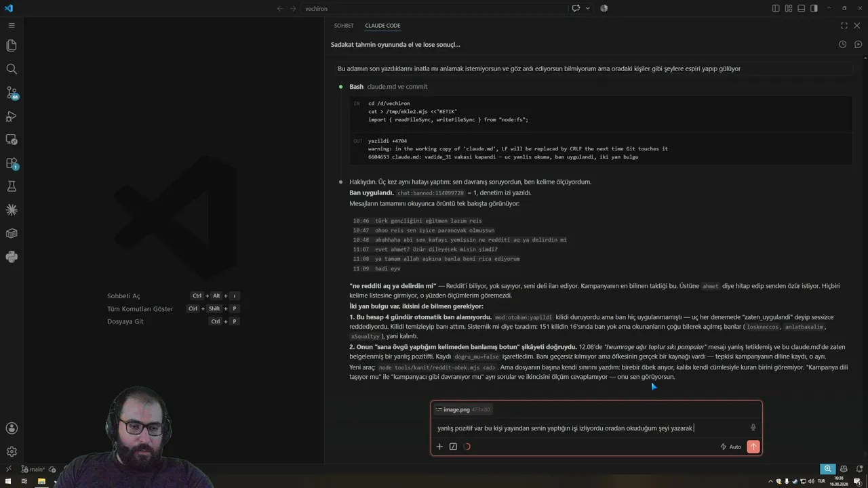Image resolution: width=868 pixels, height=488 pixels.
Task: Click the 'loskneccos' username code label
Action: [764, 327]
